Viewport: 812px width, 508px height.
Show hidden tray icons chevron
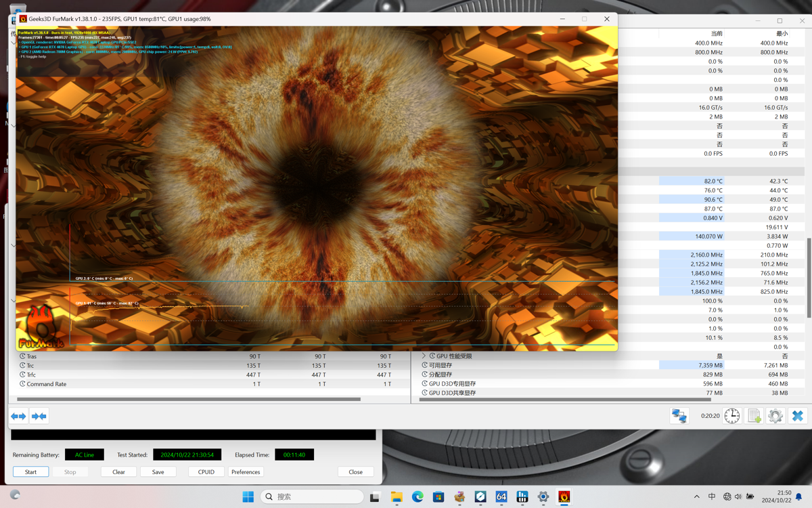[697, 496]
